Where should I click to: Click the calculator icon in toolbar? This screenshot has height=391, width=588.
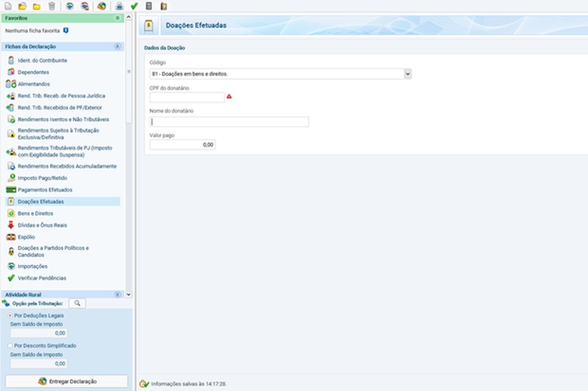[149, 6]
